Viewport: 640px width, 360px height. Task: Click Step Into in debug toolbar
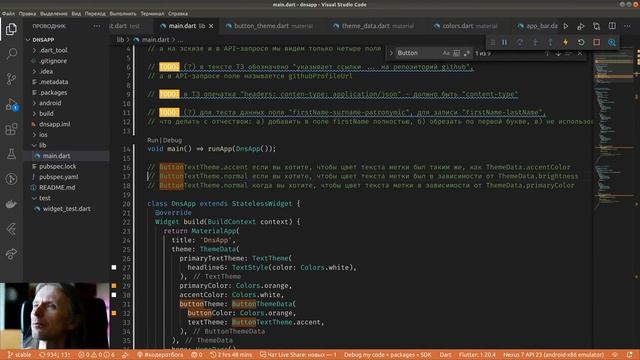pyautogui.click(x=535, y=42)
